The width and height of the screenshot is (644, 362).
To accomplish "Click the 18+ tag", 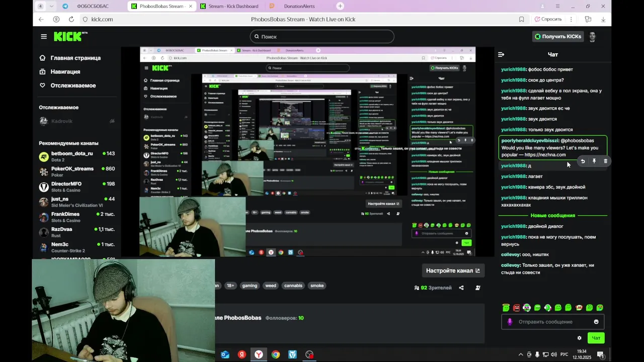I will 230,286.
